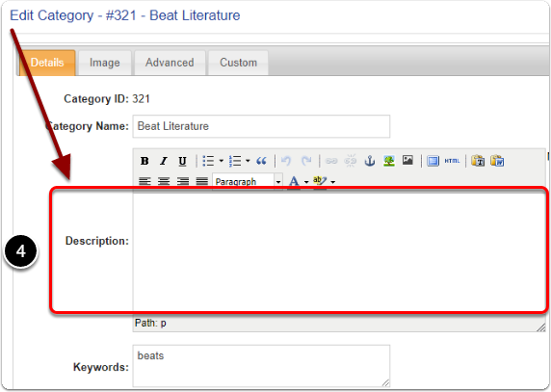Toggle underline formatting button

point(182,161)
